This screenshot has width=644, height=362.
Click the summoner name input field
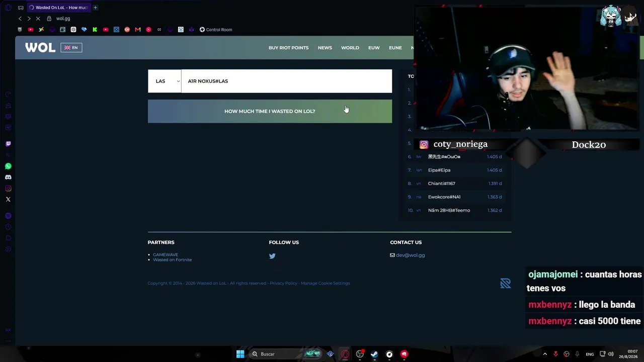(287, 81)
